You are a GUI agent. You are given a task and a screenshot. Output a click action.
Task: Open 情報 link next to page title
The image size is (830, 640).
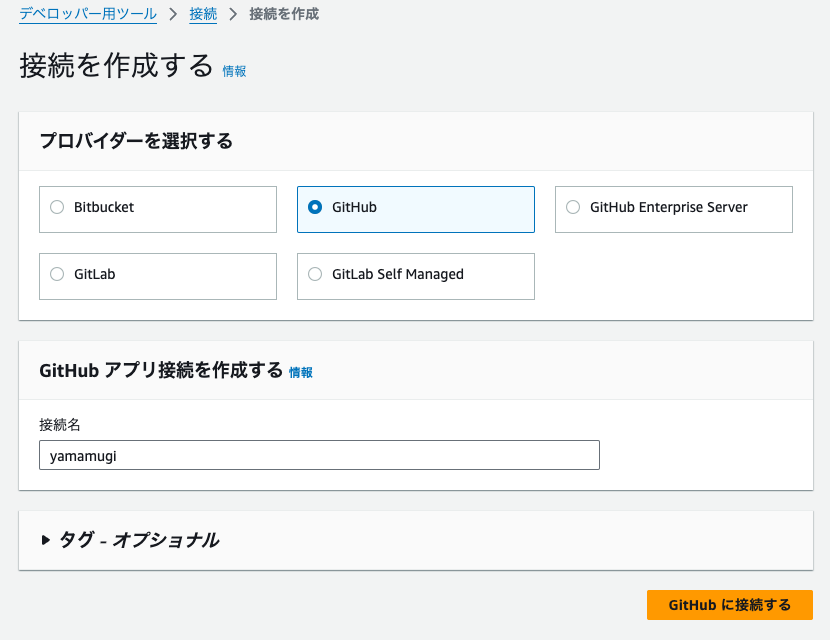[234, 71]
